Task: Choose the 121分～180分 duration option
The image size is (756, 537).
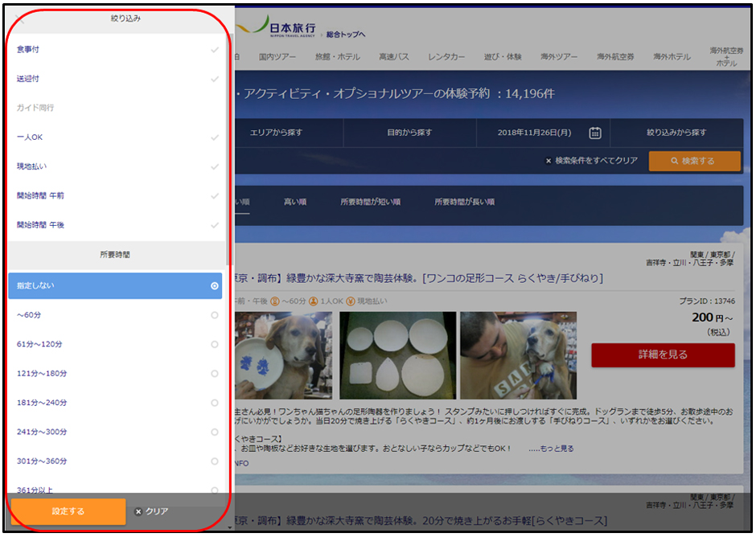Action: pyautogui.click(x=113, y=374)
